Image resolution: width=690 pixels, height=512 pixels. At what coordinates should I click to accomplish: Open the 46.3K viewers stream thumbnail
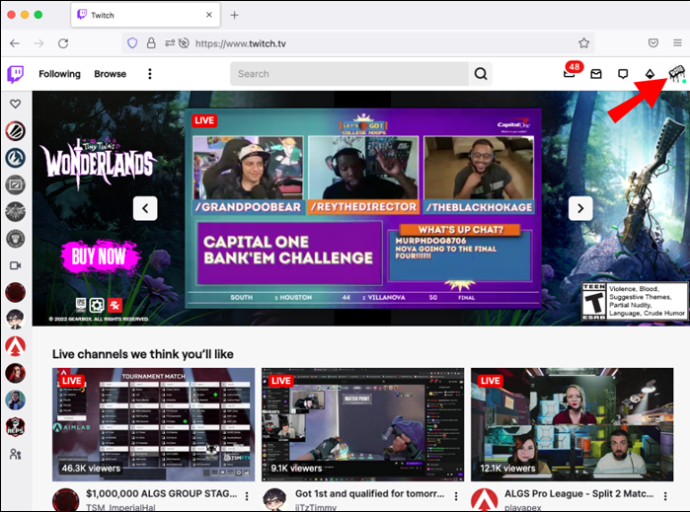tap(154, 424)
